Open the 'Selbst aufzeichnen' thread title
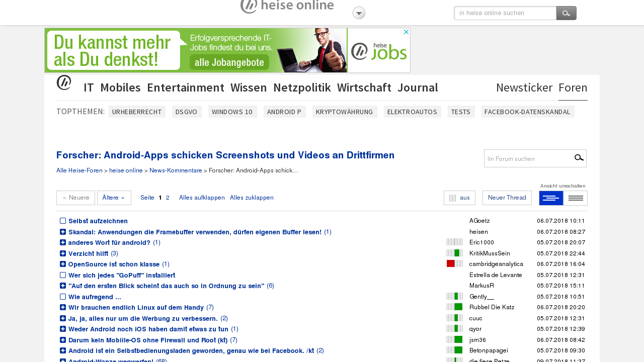The height and width of the screenshot is (362, 644). pos(98,221)
